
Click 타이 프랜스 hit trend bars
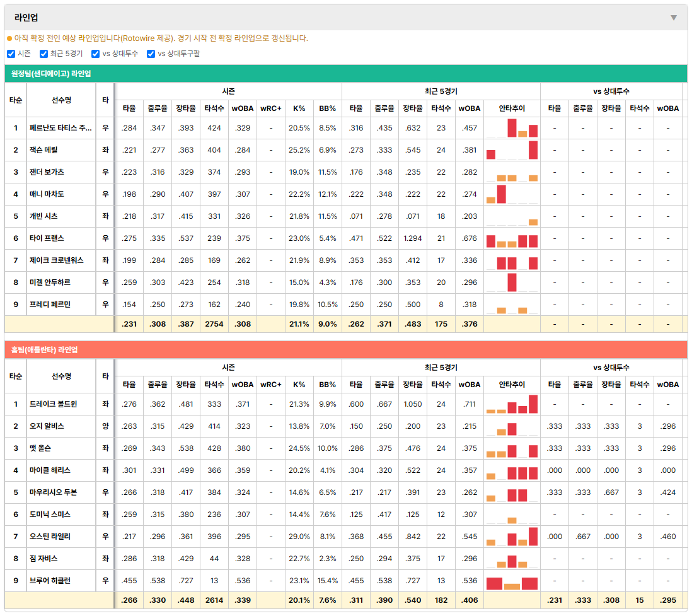(512, 238)
